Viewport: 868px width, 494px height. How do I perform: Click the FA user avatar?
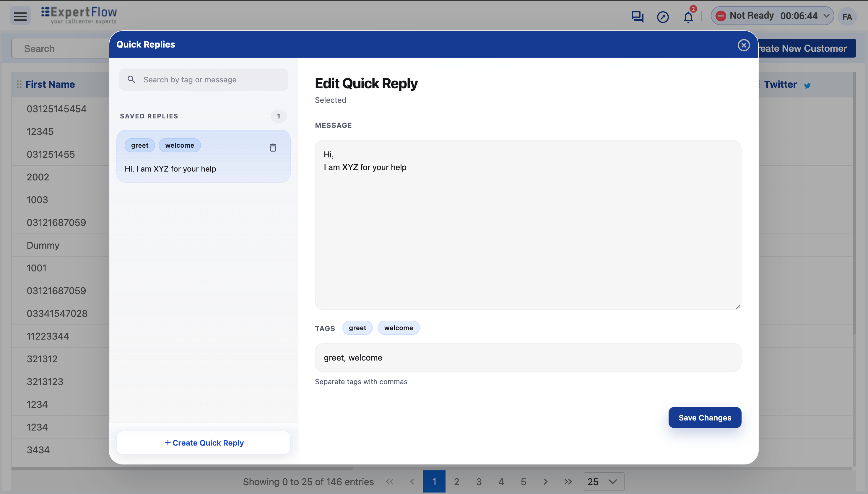(x=847, y=17)
